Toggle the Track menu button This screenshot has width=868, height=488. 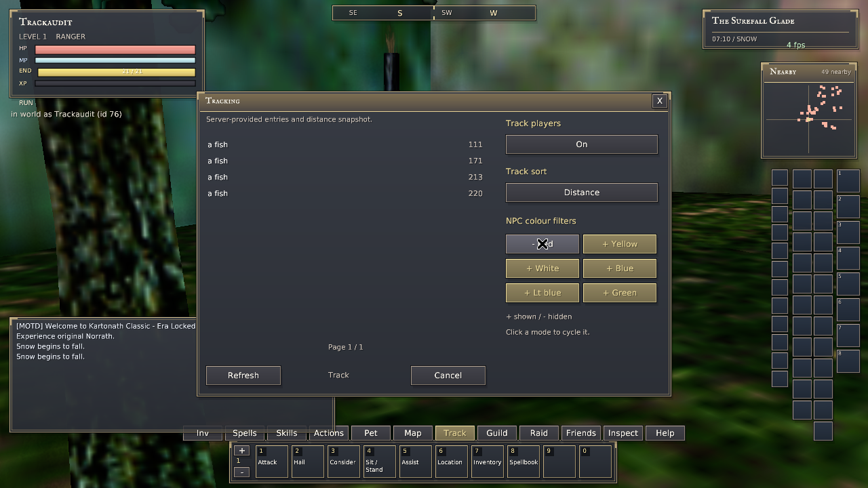click(455, 433)
